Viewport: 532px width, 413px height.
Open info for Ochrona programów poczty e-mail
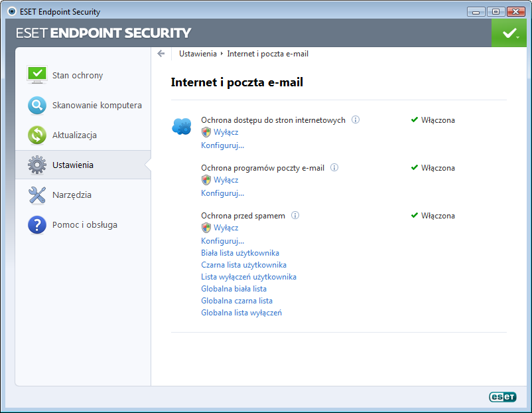pyautogui.click(x=334, y=168)
